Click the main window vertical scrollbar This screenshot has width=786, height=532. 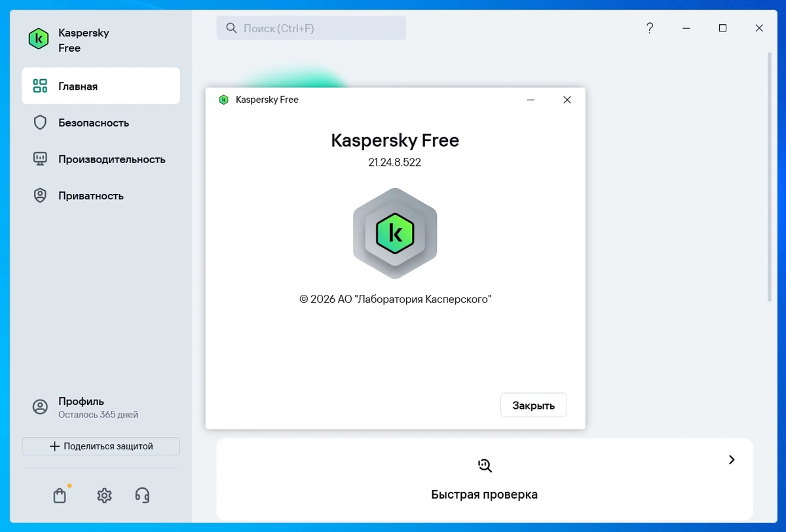pyautogui.click(x=769, y=177)
